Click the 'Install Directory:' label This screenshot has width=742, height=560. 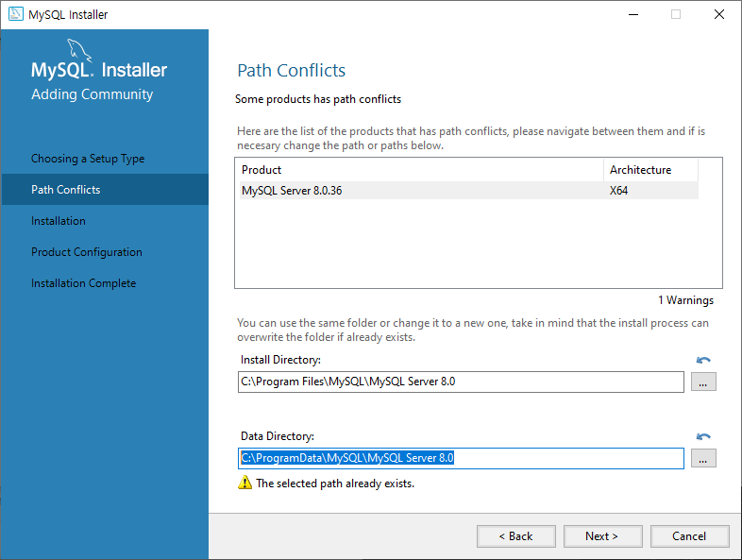(280, 360)
